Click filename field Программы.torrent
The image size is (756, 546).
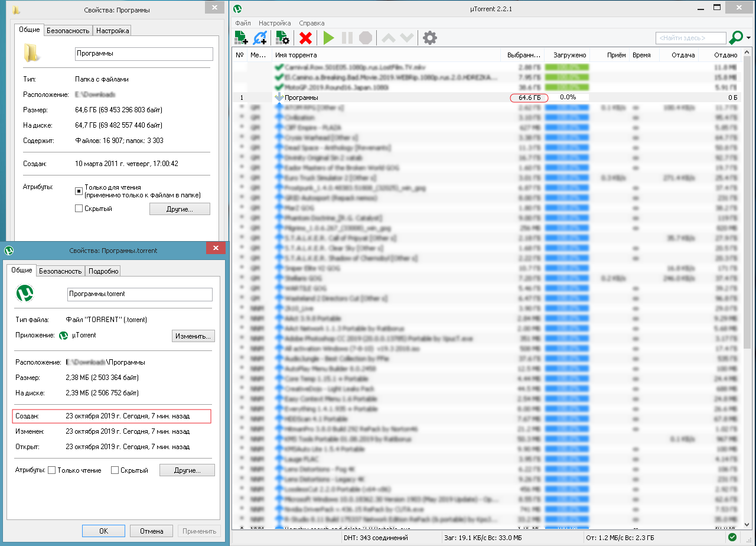pyautogui.click(x=140, y=294)
